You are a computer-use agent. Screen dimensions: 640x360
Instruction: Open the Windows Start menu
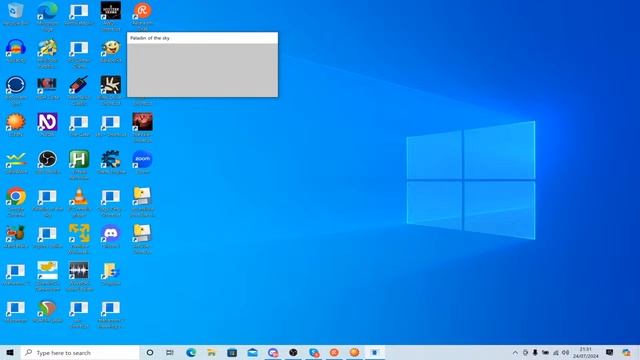(x=10, y=353)
